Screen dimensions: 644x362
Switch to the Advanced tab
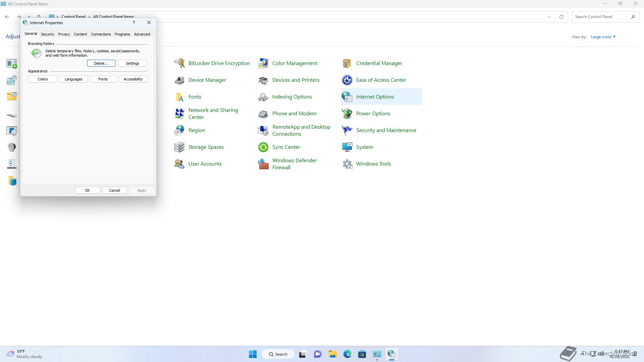pyautogui.click(x=142, y=34)
